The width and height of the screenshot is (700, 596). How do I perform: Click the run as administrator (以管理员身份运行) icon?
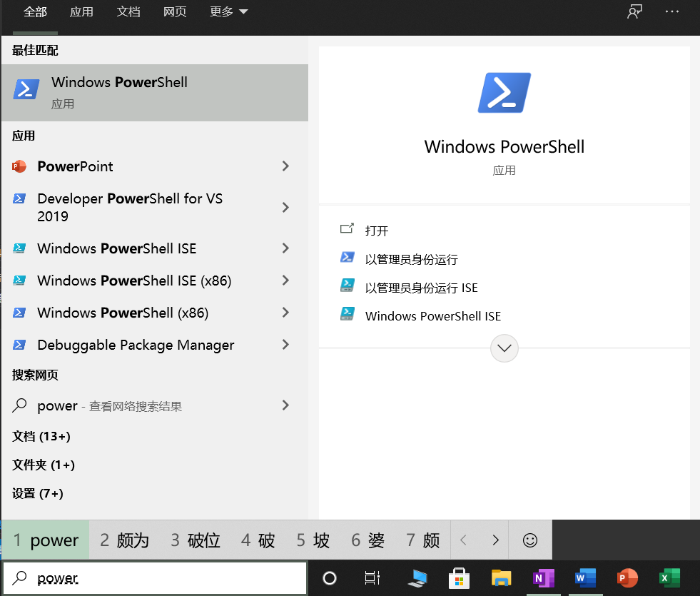pos(348,258)
